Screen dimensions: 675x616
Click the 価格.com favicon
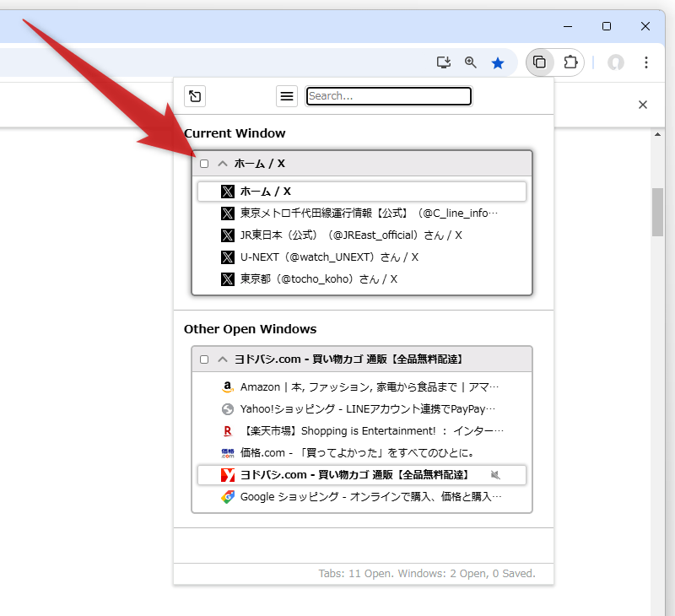[228, 453]
